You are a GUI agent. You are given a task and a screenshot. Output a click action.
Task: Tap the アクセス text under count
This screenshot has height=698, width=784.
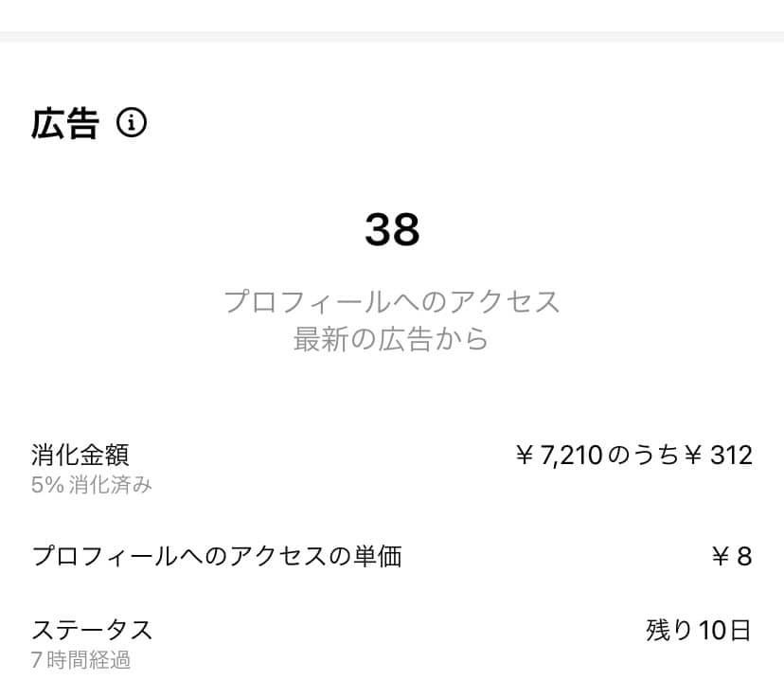click(505, 301)
